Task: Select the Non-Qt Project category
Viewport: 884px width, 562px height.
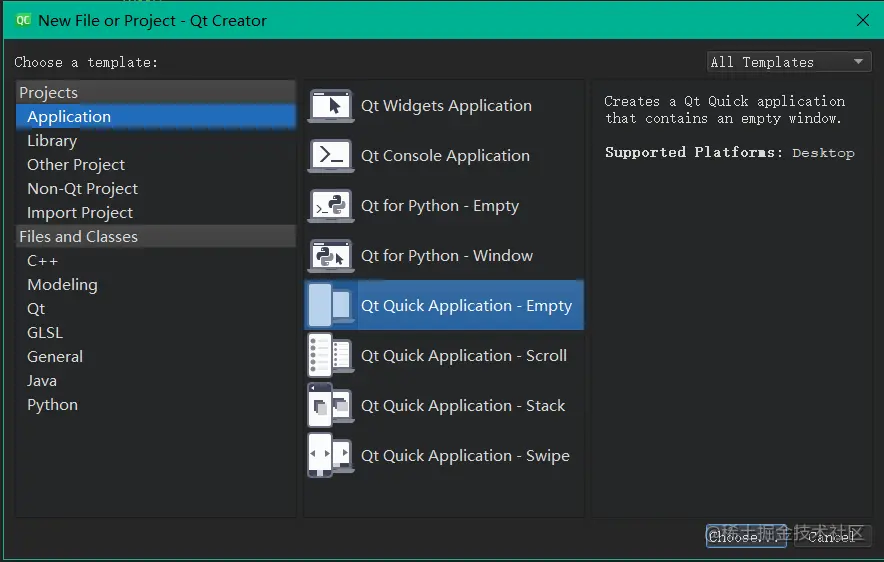Action: tap(156, 189)
